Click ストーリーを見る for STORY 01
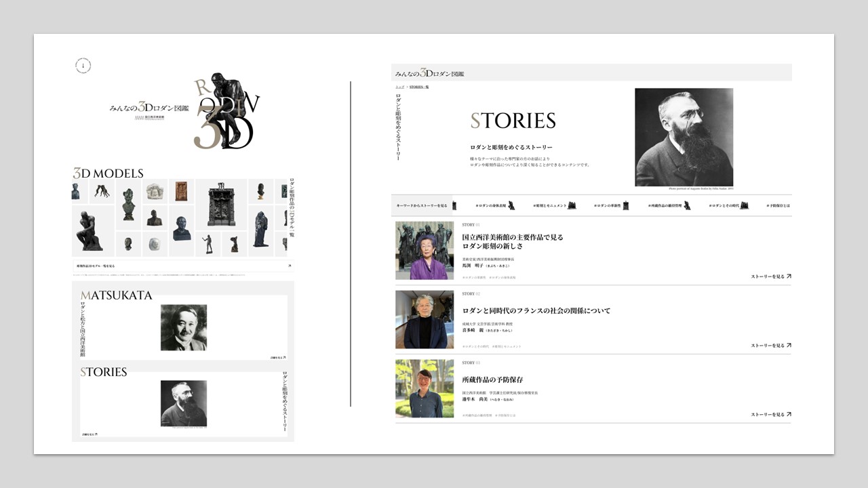 pos(771,277)
